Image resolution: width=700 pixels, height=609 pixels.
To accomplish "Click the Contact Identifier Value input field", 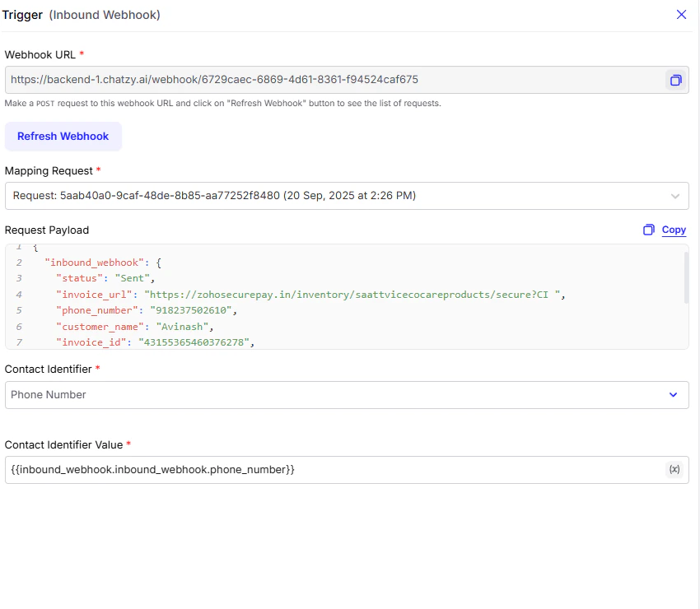I will point(347,470).
